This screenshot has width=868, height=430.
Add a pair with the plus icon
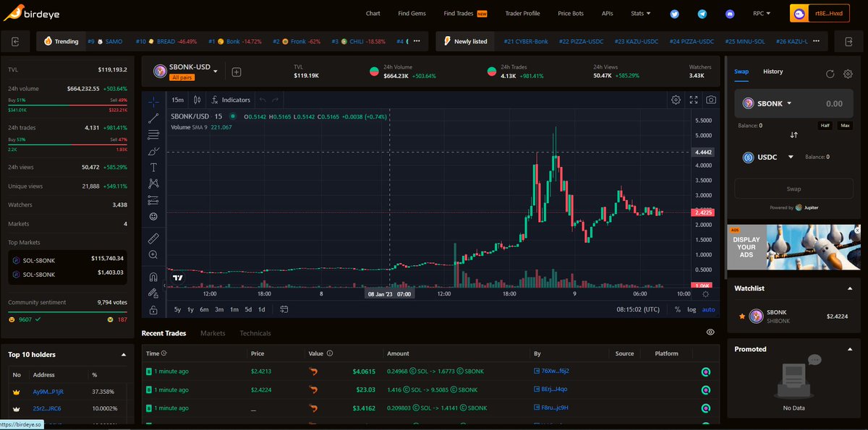[237, 72]
